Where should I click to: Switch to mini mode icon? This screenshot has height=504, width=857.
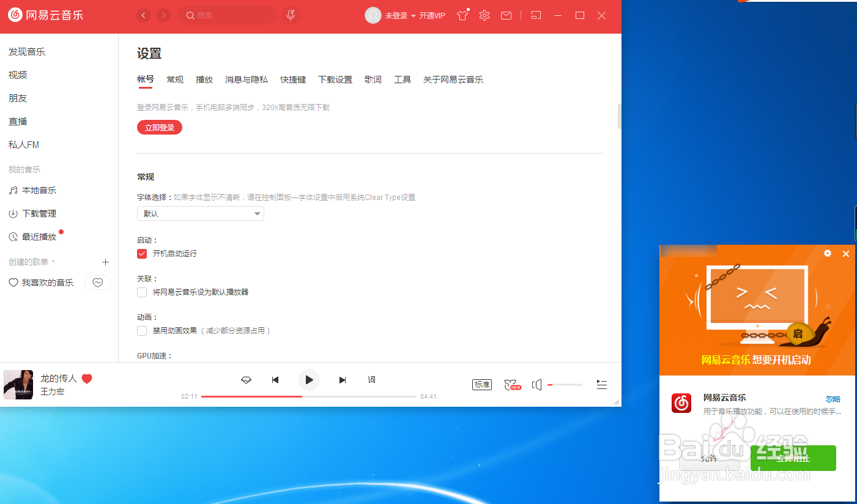pyautogui.click(x=536, y=15)
